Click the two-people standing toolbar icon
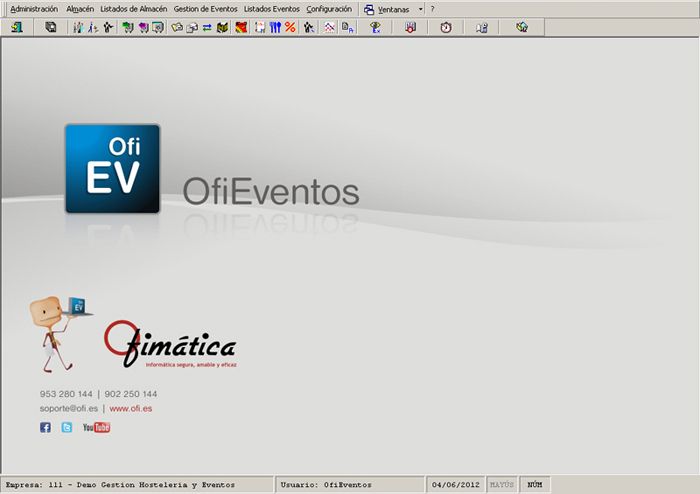Screen dimensions: 700x494 point(78,28)
